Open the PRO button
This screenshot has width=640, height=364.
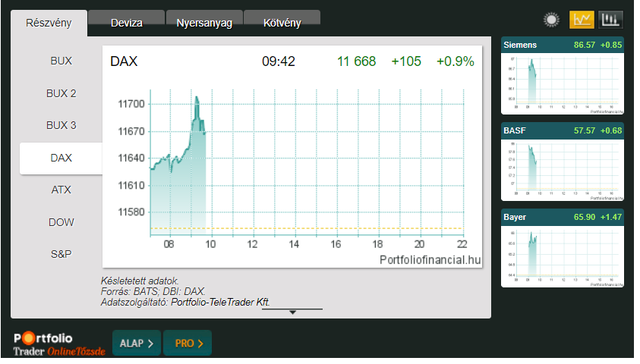(187, 343)
